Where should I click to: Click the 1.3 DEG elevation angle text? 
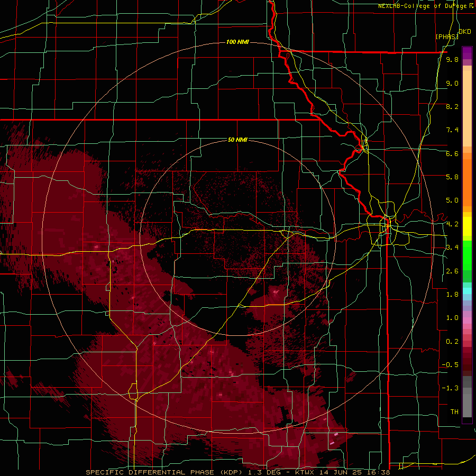point(266,472)
